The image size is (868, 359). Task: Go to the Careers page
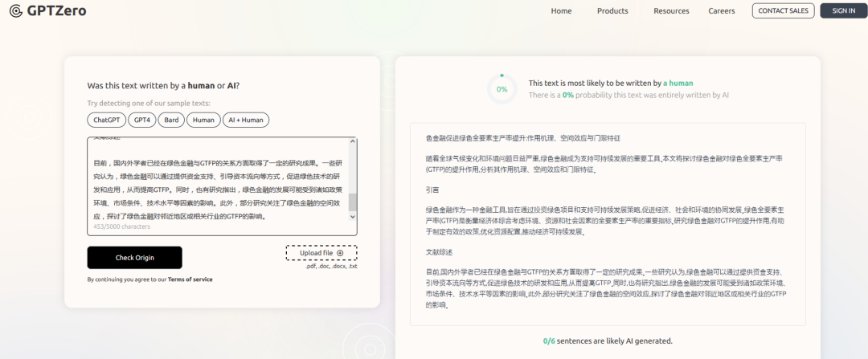pyautogui.click(x=721, y=11)
